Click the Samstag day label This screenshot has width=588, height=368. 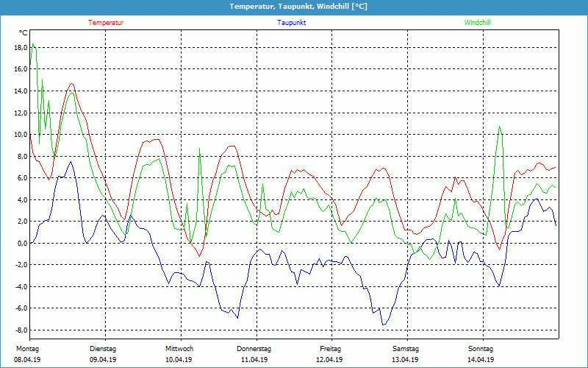pos(406,349)
